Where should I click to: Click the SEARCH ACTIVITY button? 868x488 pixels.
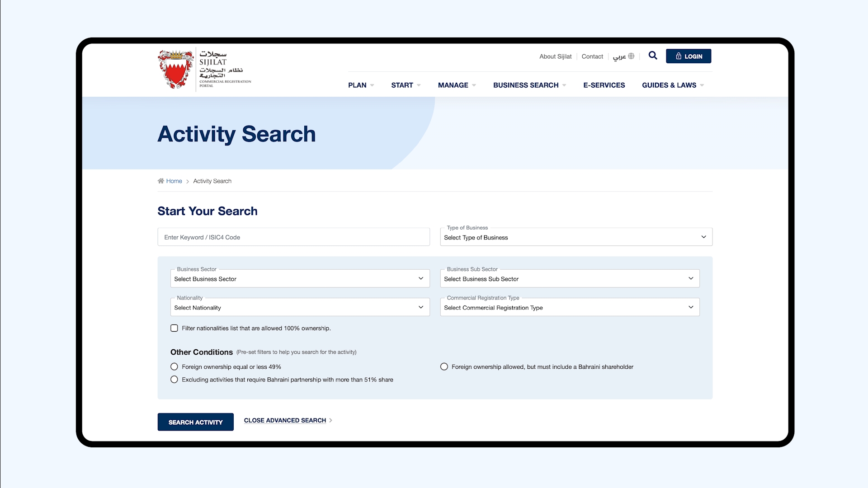(x=195, y=422)
